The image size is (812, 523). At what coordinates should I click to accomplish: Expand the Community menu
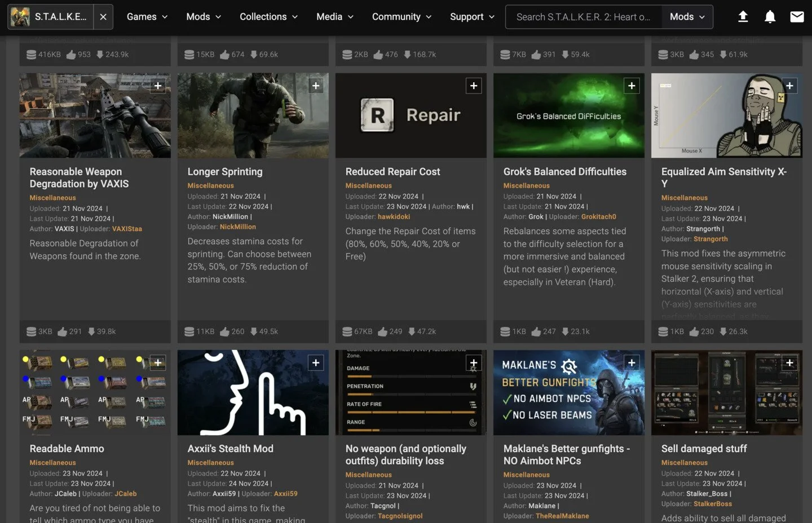401,17
